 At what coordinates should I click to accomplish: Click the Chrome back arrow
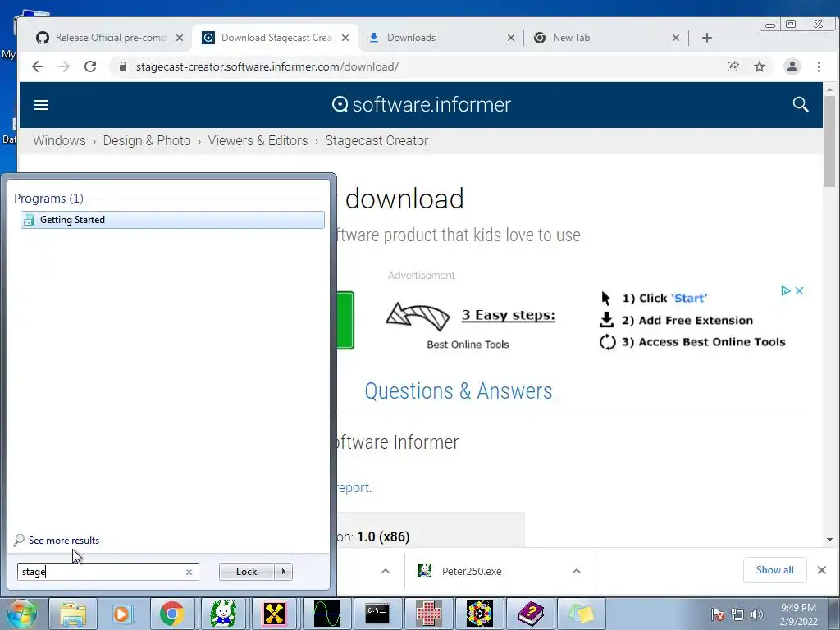click(38, 66)
